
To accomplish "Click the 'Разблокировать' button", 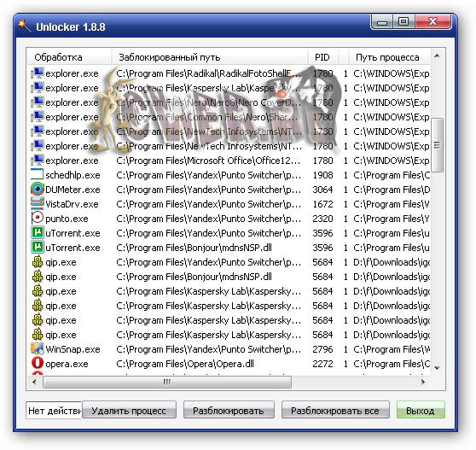I will (x=229, y=411).
